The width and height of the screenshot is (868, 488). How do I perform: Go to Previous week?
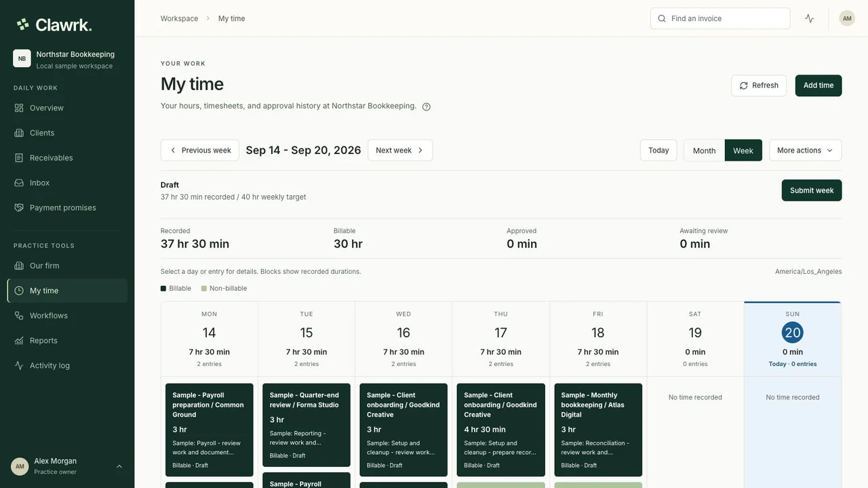coord(200,150)
